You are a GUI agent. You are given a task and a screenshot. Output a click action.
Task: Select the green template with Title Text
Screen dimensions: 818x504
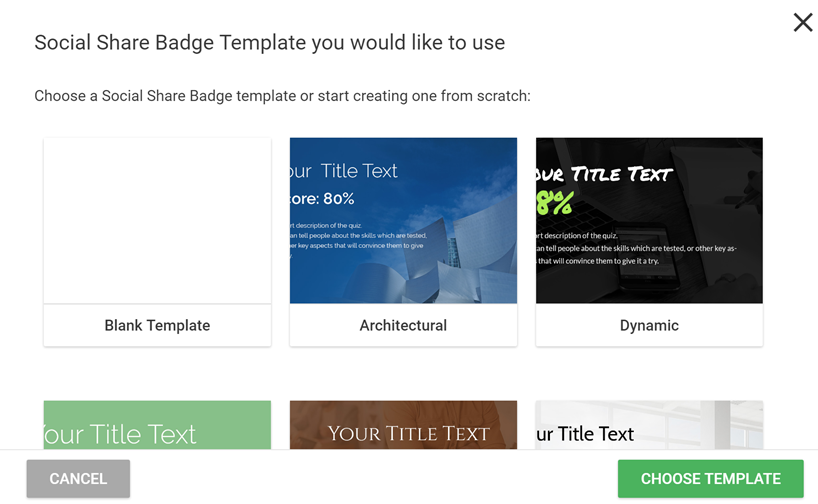coord(157,425)
